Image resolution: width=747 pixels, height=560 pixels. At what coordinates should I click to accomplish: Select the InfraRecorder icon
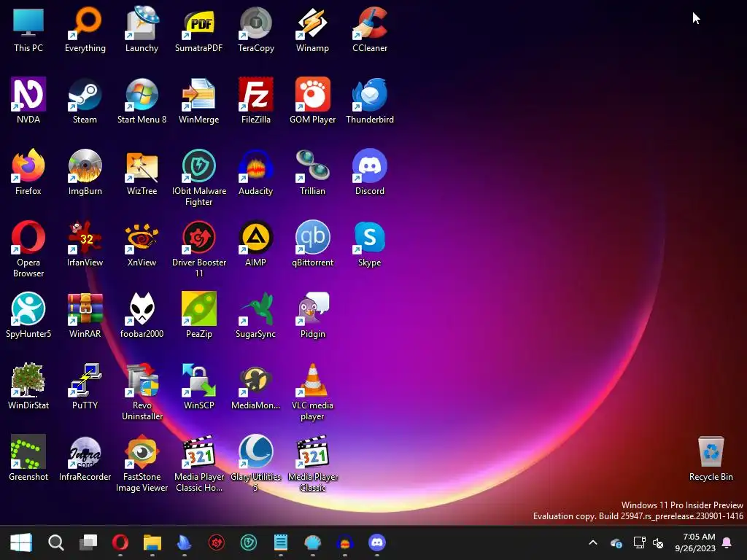tap(85, 458)
